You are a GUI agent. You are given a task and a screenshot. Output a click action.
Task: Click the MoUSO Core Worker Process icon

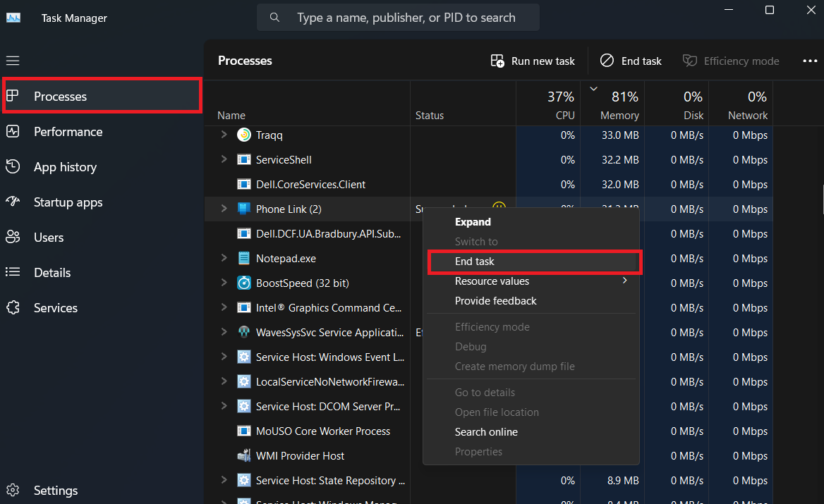coord(244,431)
